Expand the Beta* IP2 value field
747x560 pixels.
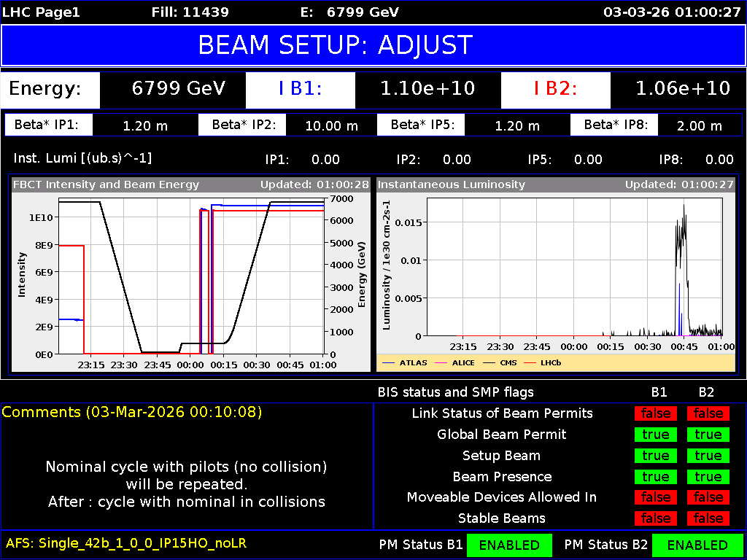[331, 125]
